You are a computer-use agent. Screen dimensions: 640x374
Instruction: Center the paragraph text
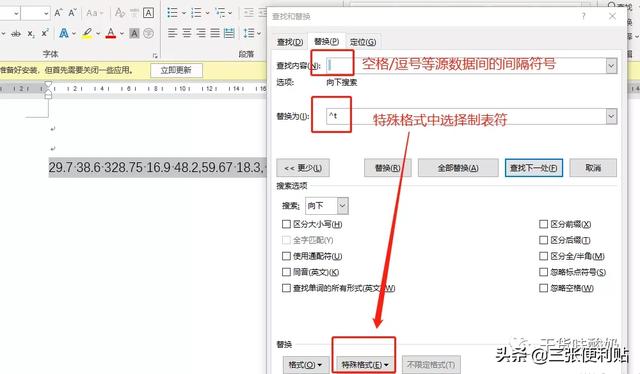(187, 33)
